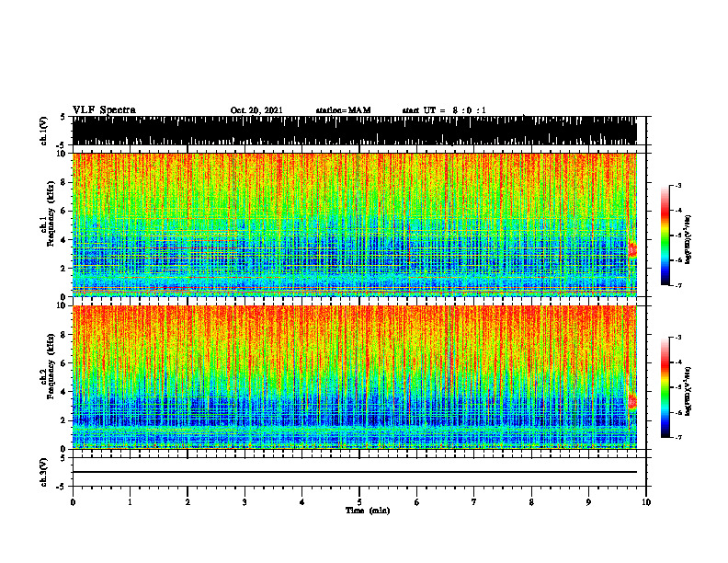Click the red burst in ch.1 spectrogram

click(x=631, y=250)
